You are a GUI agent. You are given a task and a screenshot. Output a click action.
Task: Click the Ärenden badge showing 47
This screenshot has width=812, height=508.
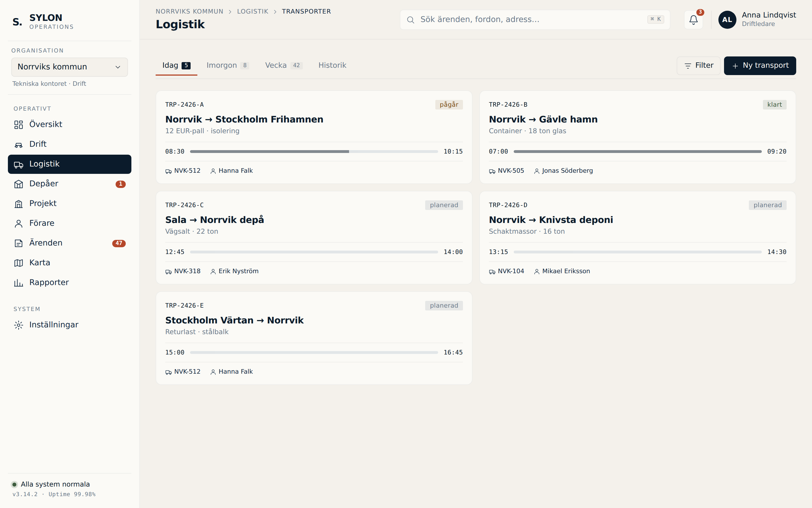(x=119, y=243)
